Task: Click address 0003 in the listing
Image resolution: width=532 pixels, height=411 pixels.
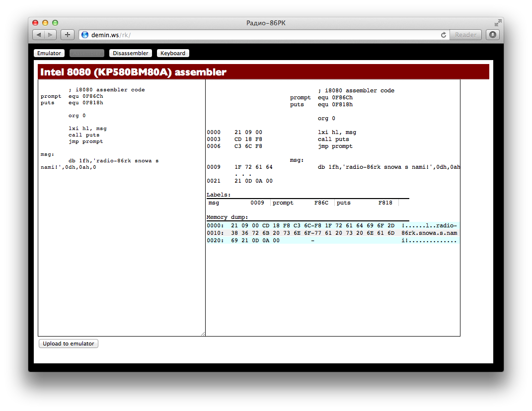Action: (214, 139)
